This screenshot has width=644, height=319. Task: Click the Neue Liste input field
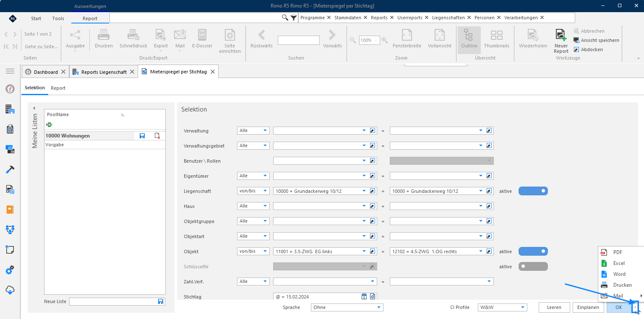pyautogui.click(x=113, y=301)
